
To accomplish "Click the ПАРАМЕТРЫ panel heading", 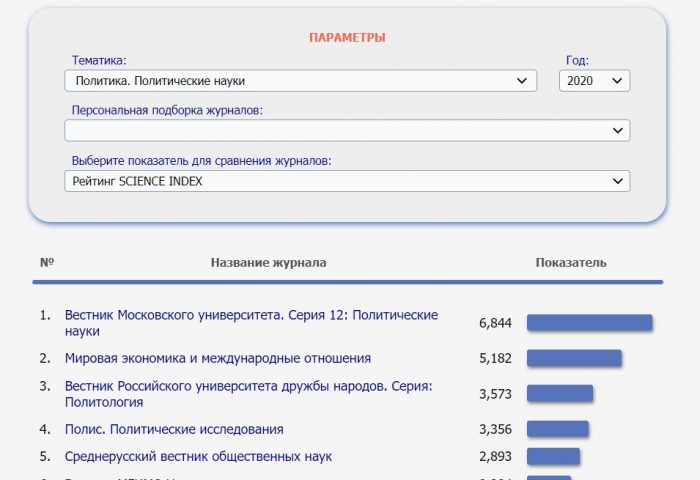I will (347, 38).
